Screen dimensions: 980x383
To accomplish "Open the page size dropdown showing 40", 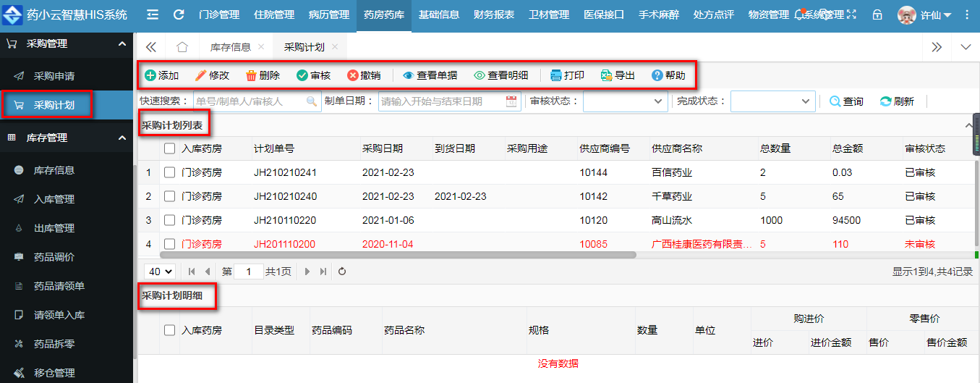I will point(160,272).
